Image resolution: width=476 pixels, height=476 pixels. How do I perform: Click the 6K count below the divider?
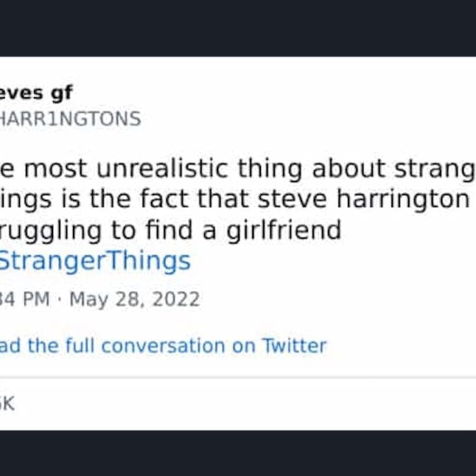click(7, 404)
